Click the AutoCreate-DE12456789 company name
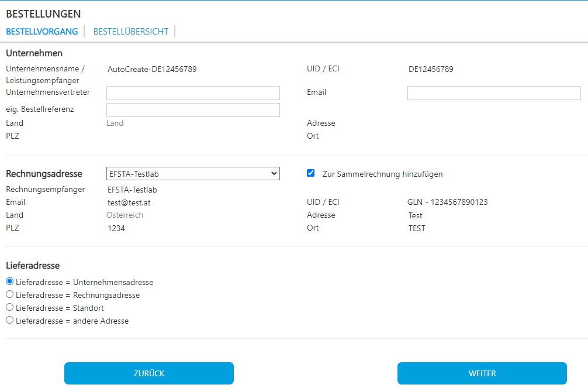 [152, 69]
